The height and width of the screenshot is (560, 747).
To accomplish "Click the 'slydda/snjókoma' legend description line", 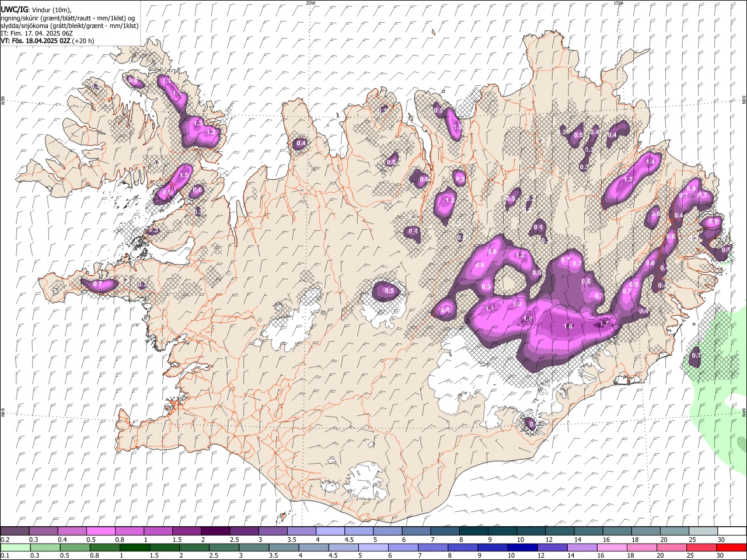I will (x=69, y=26).
